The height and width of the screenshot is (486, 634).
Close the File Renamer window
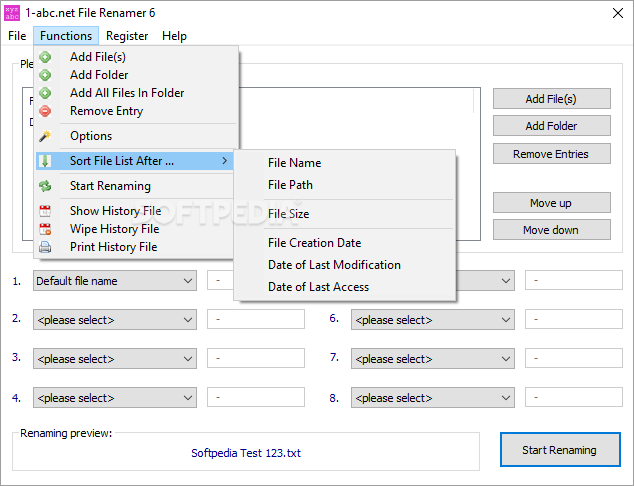point(617,13)
